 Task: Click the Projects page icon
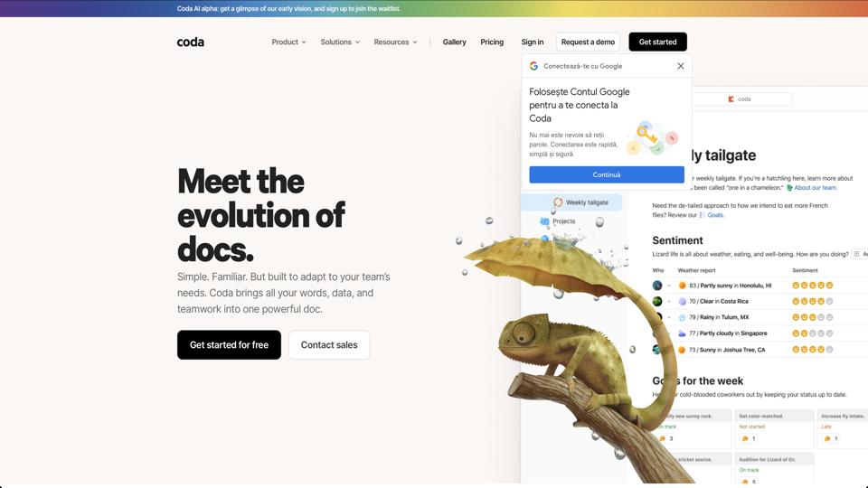coord(544,221)
